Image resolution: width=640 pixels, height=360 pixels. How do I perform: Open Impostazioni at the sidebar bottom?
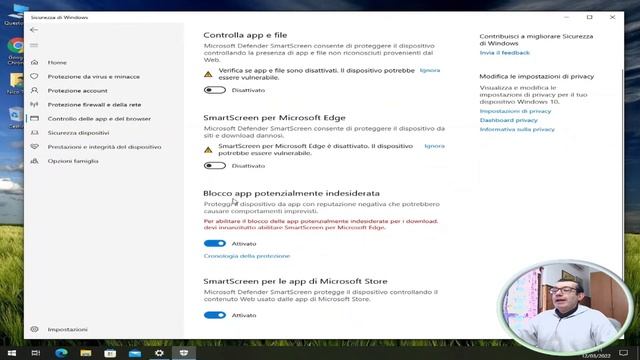[67, 329]
